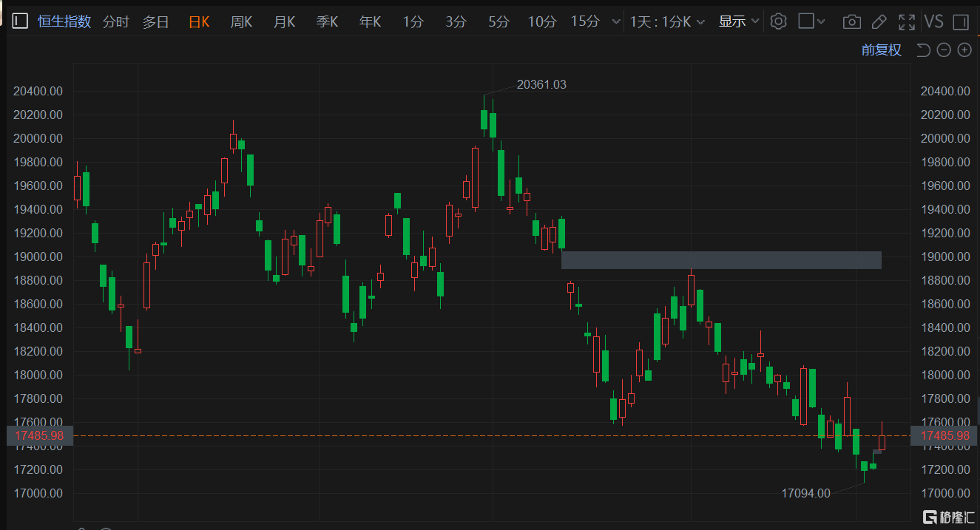
Task: Choose the 15分 minute interval
Action: pos(585,22)
